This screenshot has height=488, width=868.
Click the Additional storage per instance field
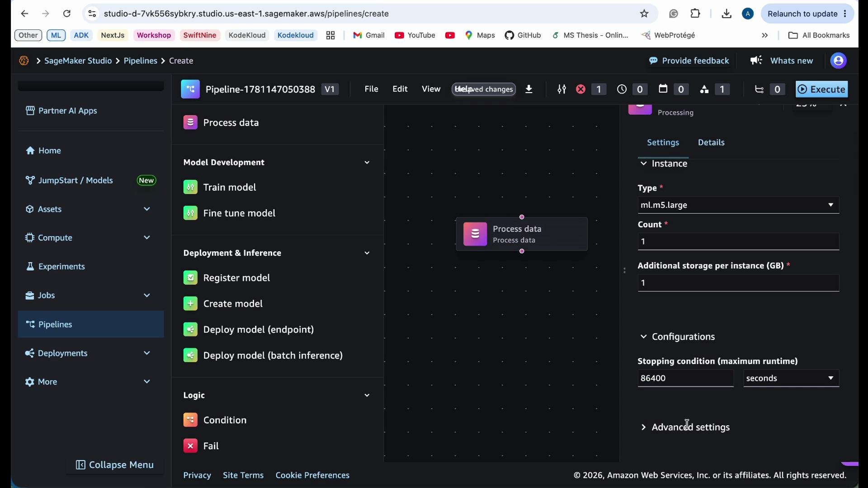tap(738, 283)
